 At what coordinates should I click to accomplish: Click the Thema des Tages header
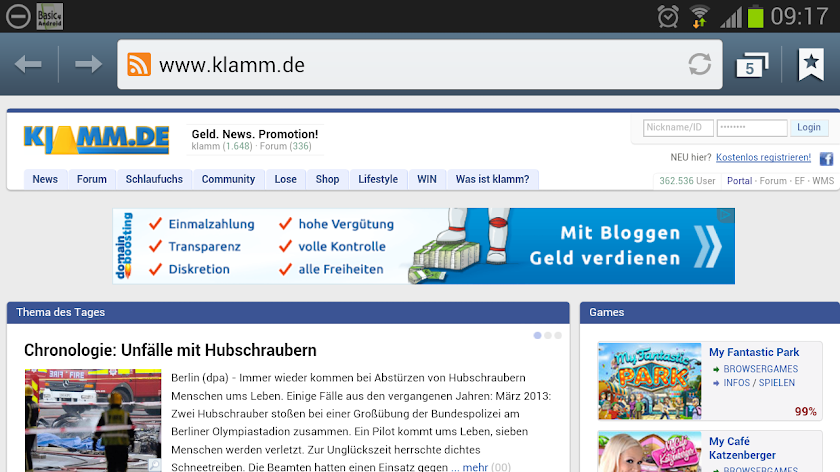[x=288, y=312]
